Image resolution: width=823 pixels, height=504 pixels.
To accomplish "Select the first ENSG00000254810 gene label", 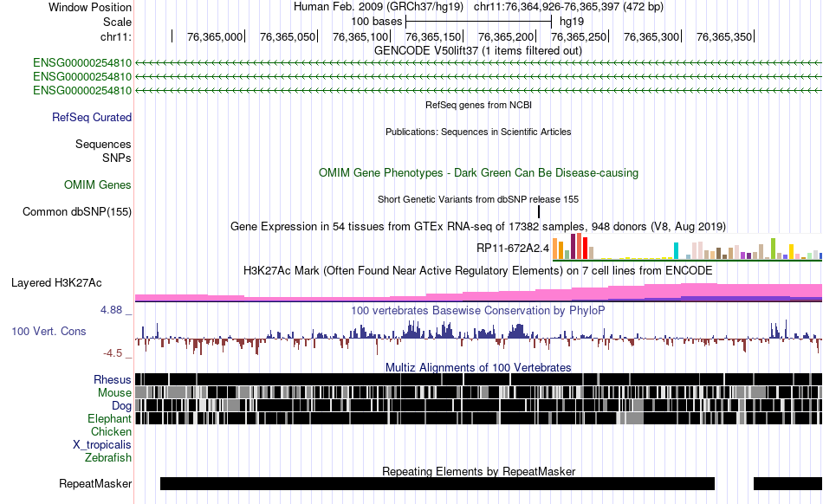I will [x=82, y=63].
